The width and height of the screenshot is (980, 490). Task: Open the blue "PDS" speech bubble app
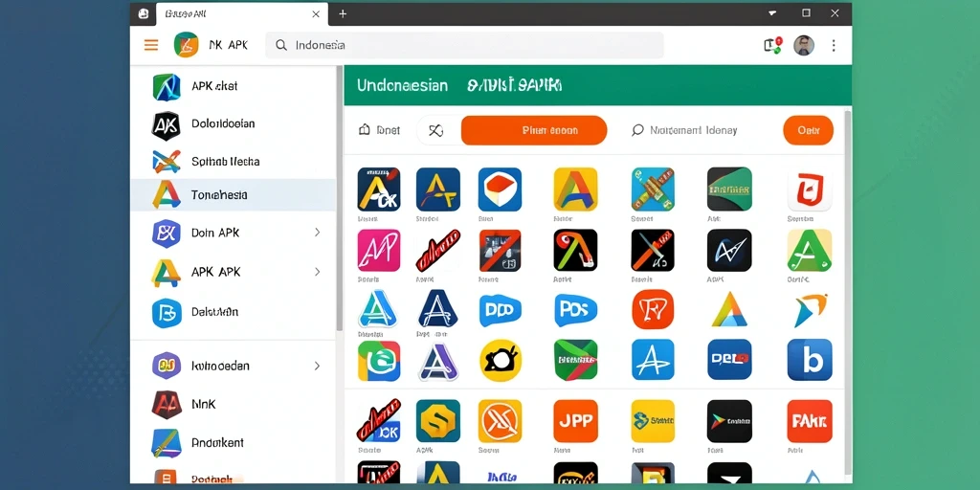coord(575,311)
